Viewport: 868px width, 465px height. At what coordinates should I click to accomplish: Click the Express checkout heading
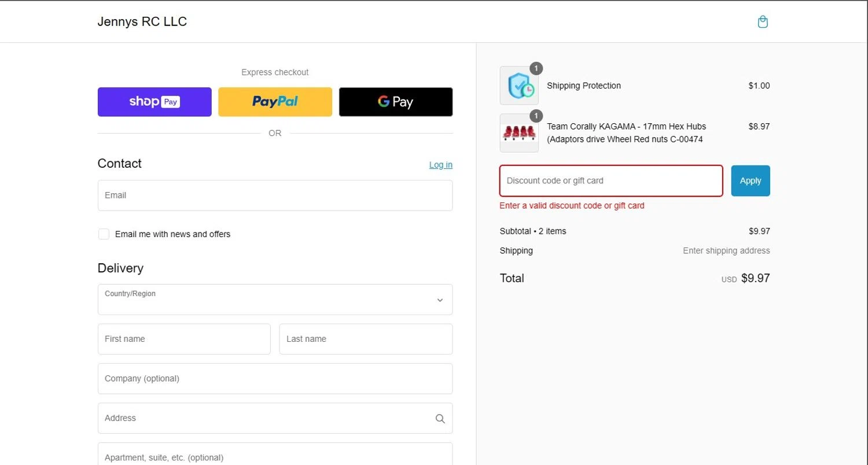(275, 72)
